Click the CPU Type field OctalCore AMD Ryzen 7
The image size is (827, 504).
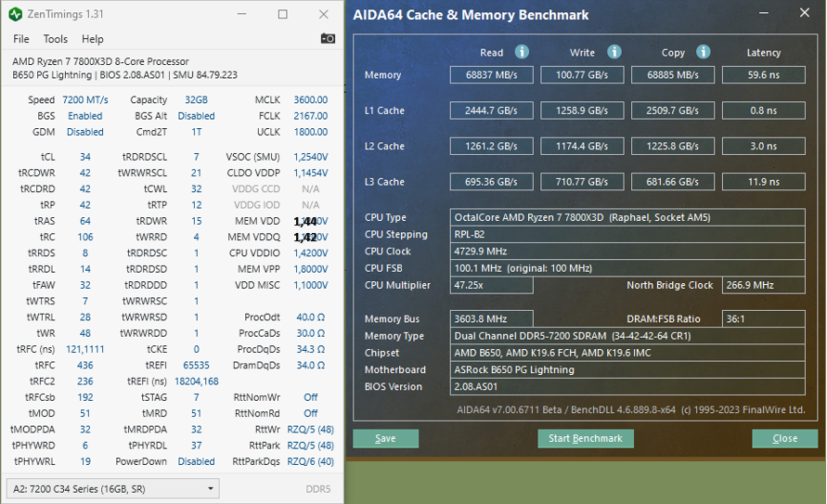(x=627, y=217)
